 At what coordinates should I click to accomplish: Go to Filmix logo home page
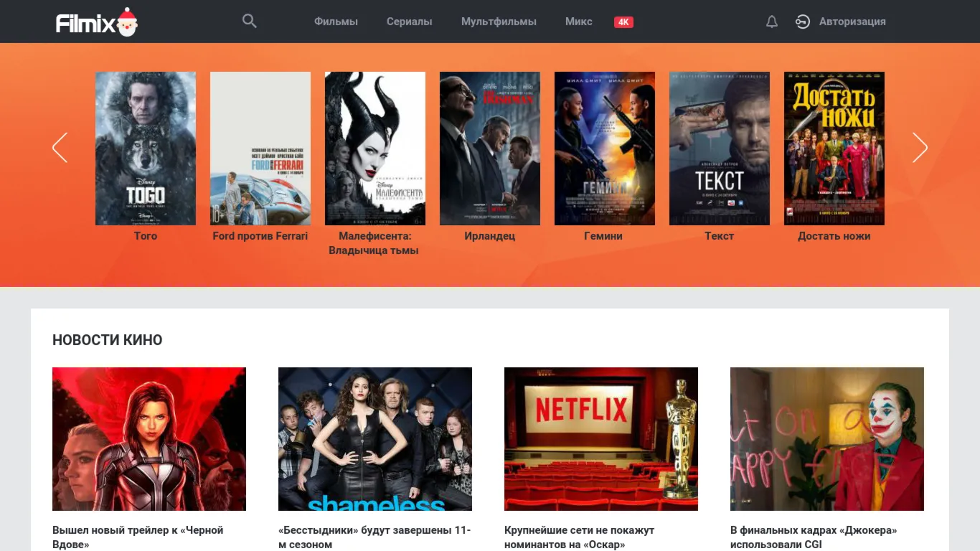pos(97,22)
